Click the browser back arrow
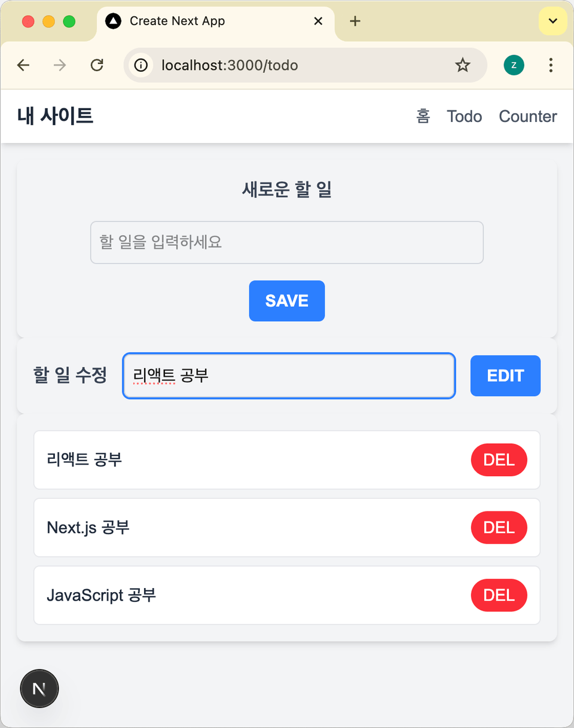Screen dimensions: 574x728 [x=23, y=65]
